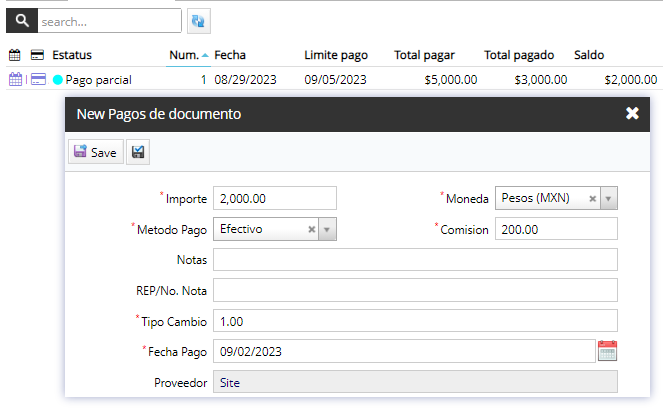Focus the Importe input field
Screen dimensions: 663x416
(275, 198)
